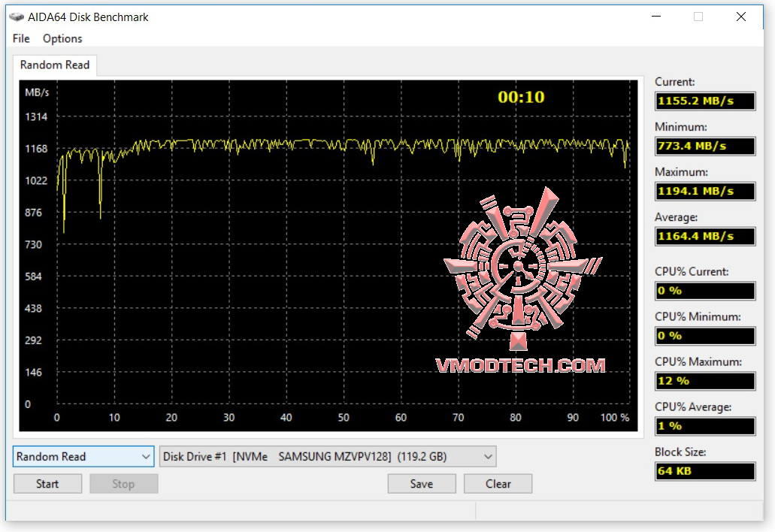Click the CPU% Maximum value 12 %
Viewport: 775px width, 532px height.
click(x=705, y=381)
